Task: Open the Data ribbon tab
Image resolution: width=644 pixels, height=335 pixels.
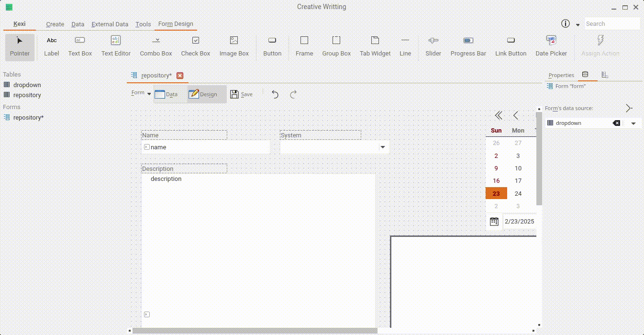Action: point(78,24)
